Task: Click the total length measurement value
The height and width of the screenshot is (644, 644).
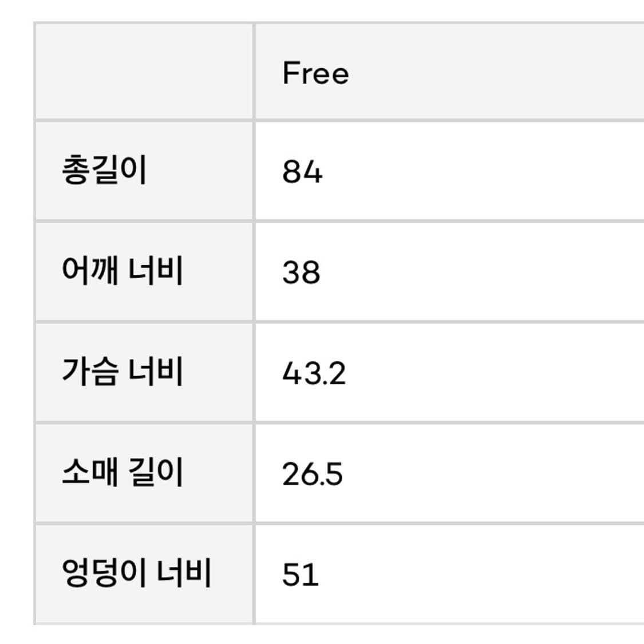Action: click(302, 171)
